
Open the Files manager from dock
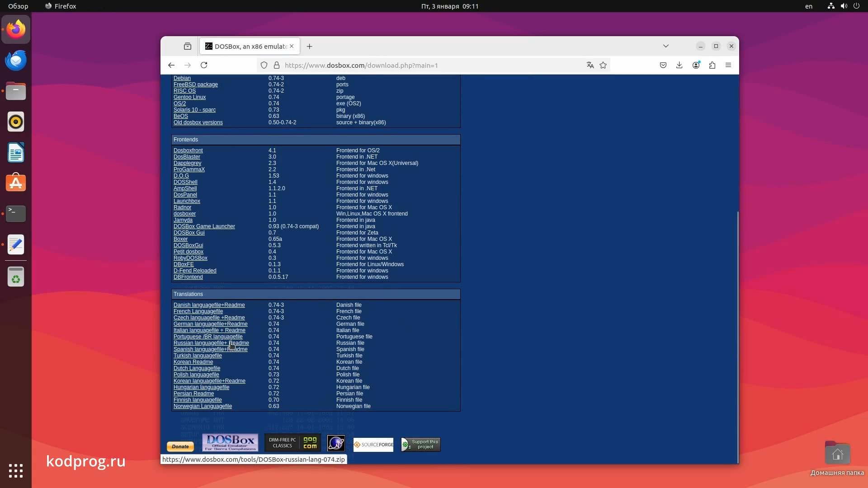pos(16,91)
